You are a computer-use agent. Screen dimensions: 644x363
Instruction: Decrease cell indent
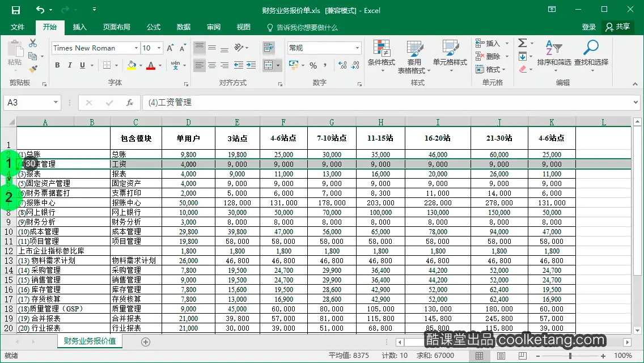(x=238, y=65)
